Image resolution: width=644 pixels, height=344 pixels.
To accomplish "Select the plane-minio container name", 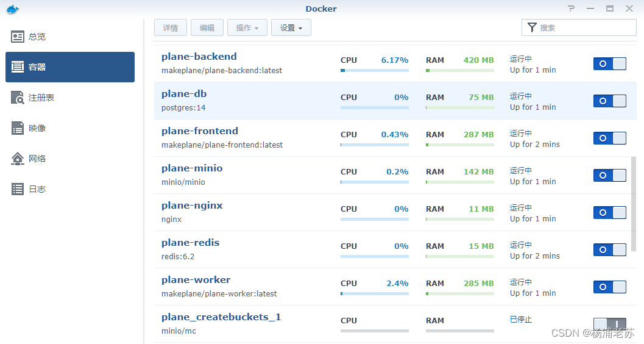I will click(192, 168).
